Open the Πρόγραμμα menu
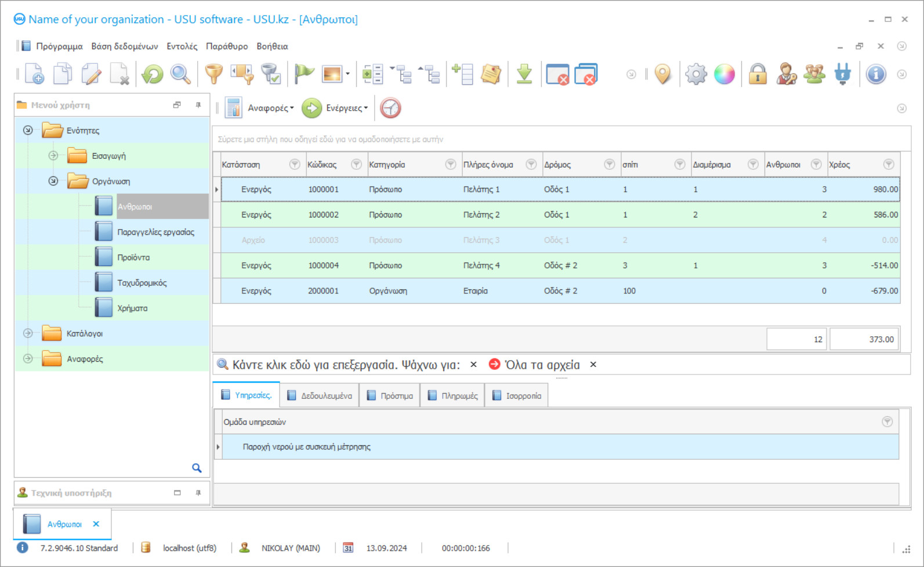924x567 pixels. [x=59, y=46]
